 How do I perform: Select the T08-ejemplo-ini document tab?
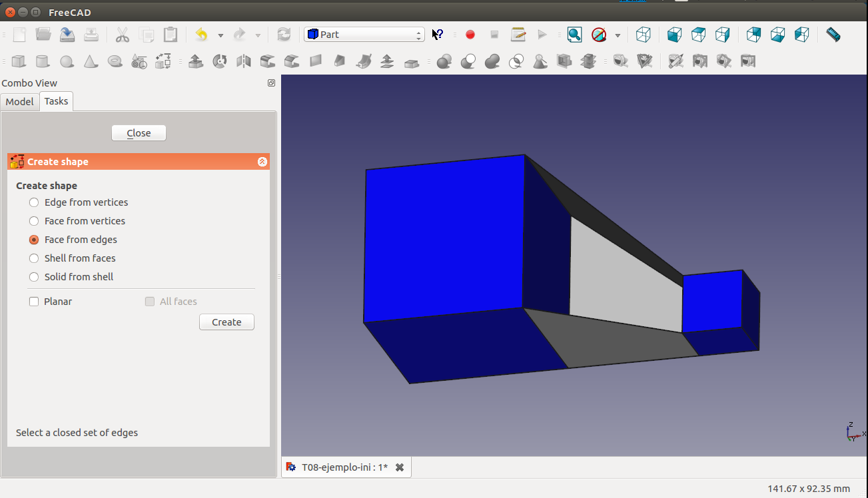click(344, 467)
